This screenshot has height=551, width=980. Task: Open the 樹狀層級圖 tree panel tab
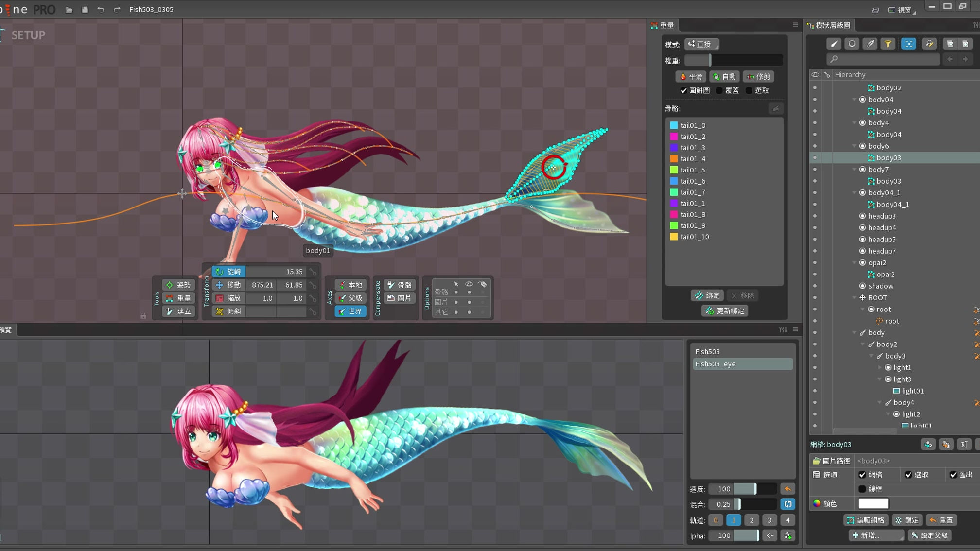click(x=829, y=25)
